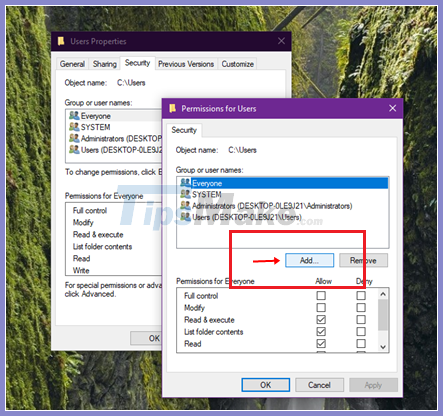This screenshot has height=416, width=443.
Task: Select Everyone group icon in Permissions dialog
Action: point(185,183)
